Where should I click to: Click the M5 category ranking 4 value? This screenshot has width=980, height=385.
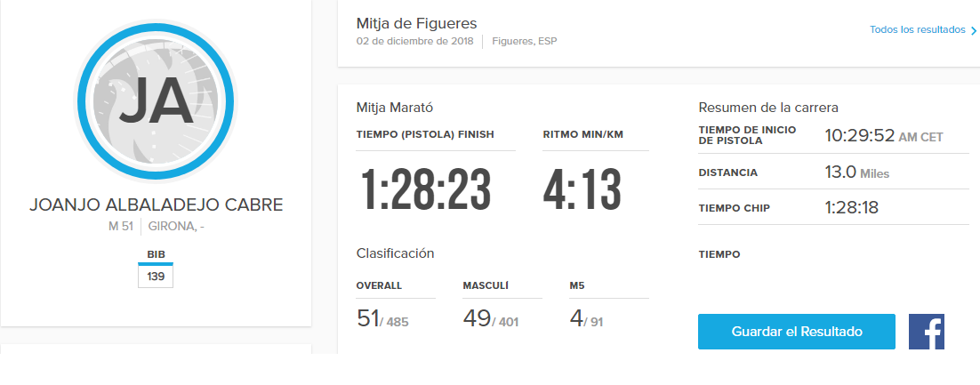point(576,318)
